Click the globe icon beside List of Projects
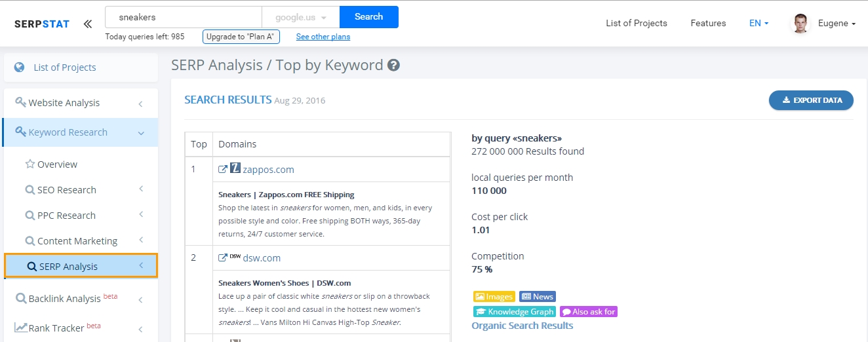Screen dimensions: 868x342 (x=20, y=67)
